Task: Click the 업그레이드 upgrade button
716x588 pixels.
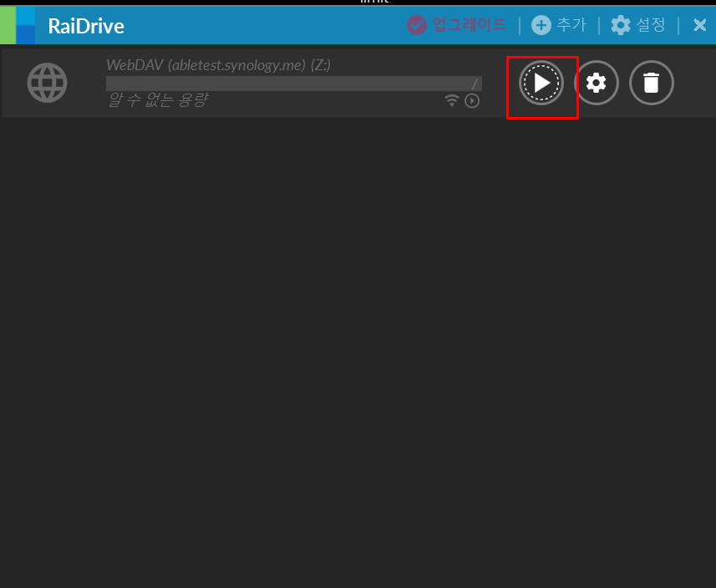Action: click(x=457, y=25)
